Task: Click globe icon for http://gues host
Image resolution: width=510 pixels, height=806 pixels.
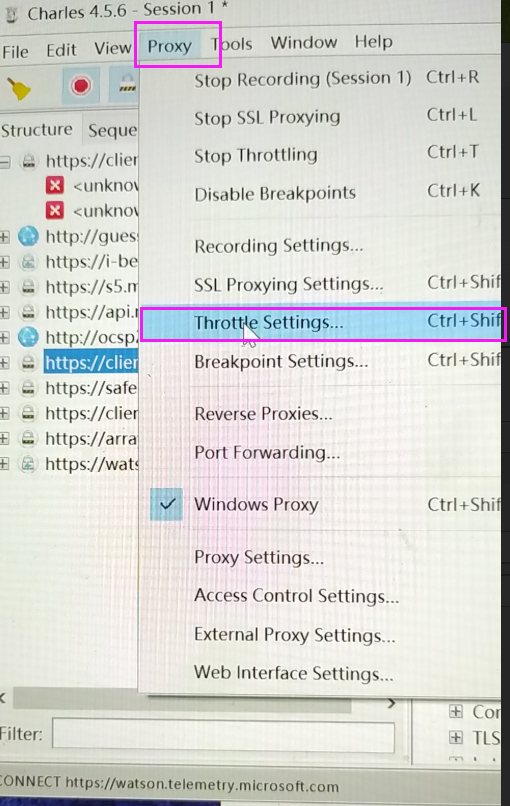Action: coord(28,236)
